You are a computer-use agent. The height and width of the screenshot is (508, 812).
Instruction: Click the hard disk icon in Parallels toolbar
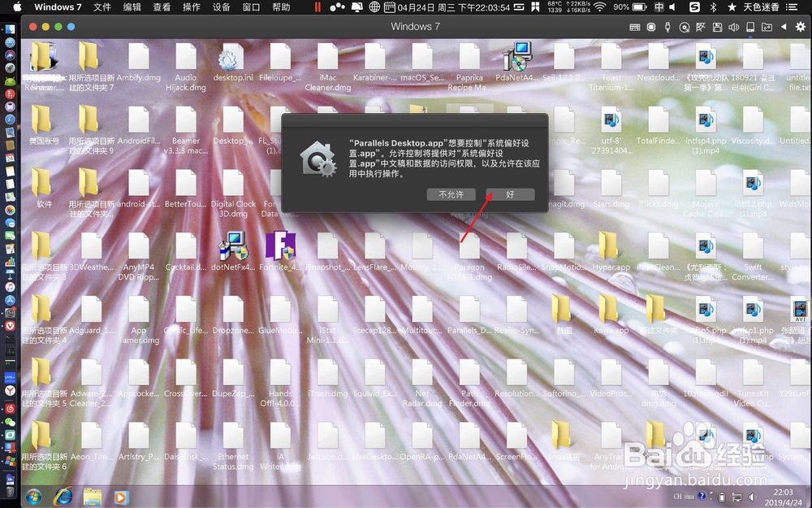(749, 27)
